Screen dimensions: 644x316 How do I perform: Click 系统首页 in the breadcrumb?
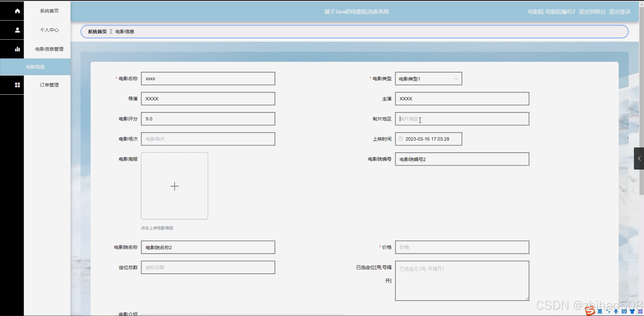97,32
